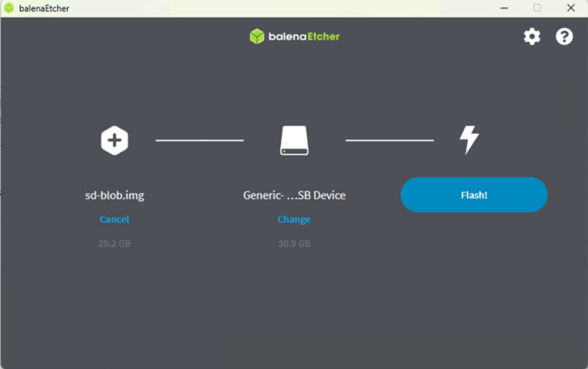Open settings with the gear icon

coord(532,37)
